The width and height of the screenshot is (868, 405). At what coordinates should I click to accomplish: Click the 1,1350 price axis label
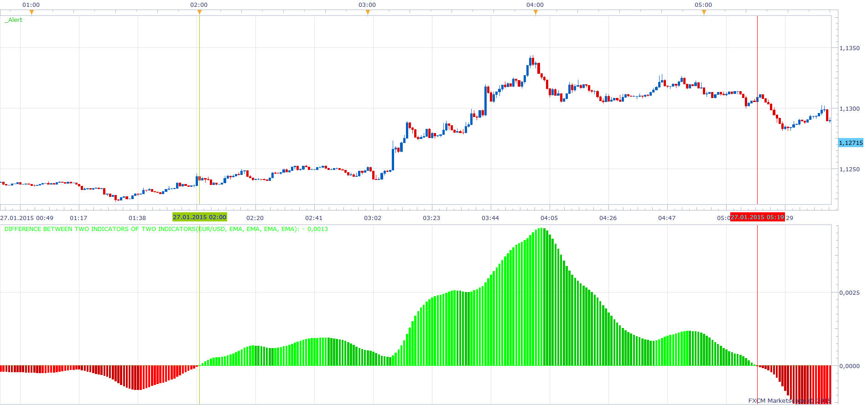(849, 48)
